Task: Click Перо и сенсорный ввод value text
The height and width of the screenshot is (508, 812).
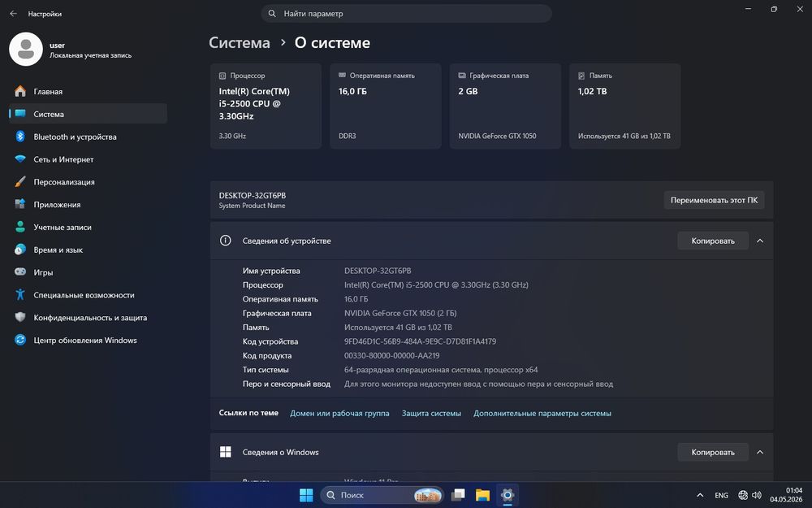Action: [478, 384]
